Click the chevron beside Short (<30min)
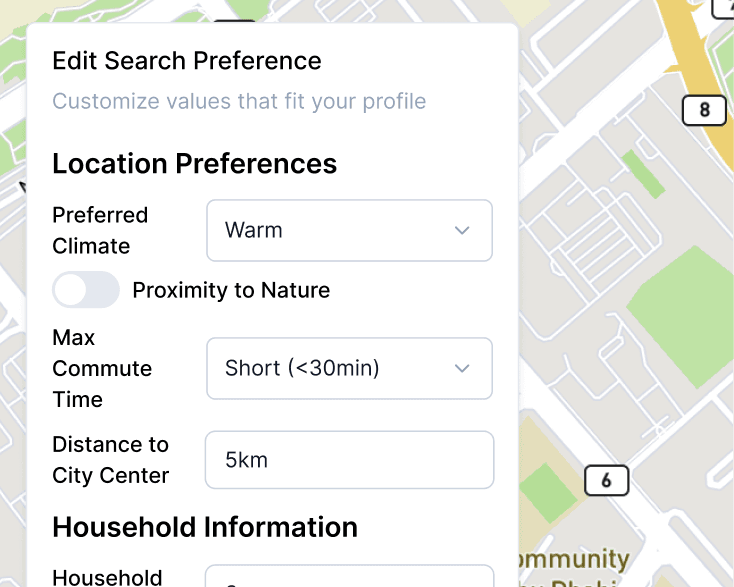Image resolution: width=734 pixels, height=587 pixels. [x=462, y=369]
